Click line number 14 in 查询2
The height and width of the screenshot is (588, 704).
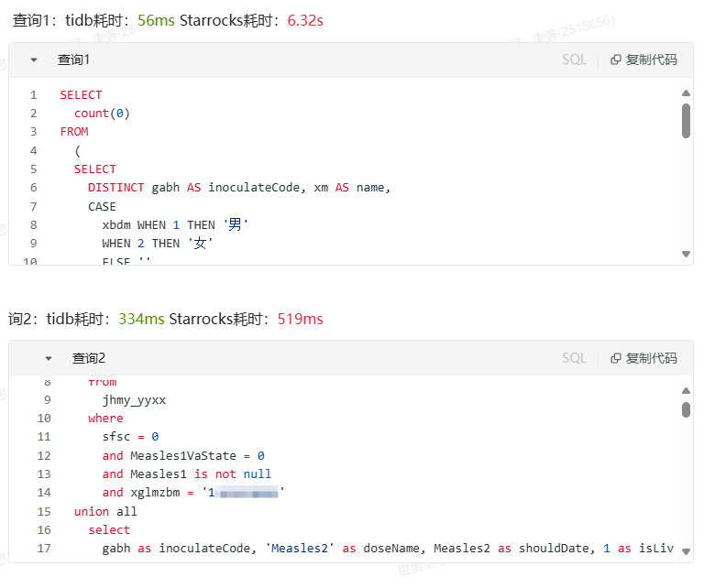[44, 493]
